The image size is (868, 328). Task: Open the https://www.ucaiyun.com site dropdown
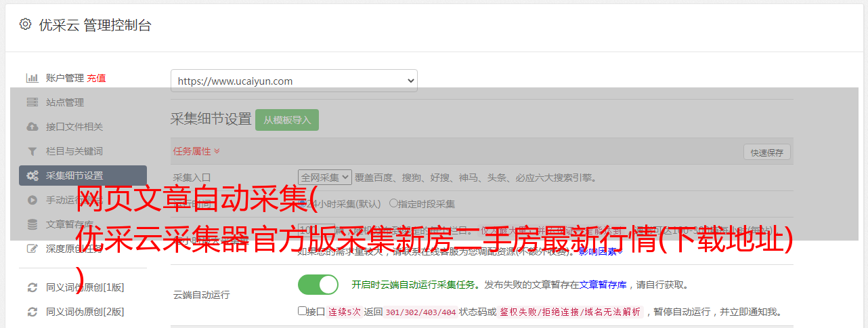coord(294,81)
